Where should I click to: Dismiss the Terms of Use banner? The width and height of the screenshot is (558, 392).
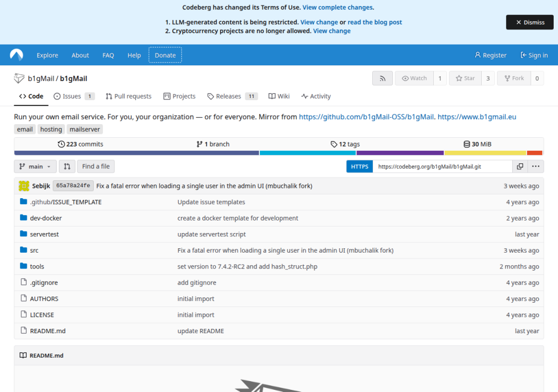point(530,22)
